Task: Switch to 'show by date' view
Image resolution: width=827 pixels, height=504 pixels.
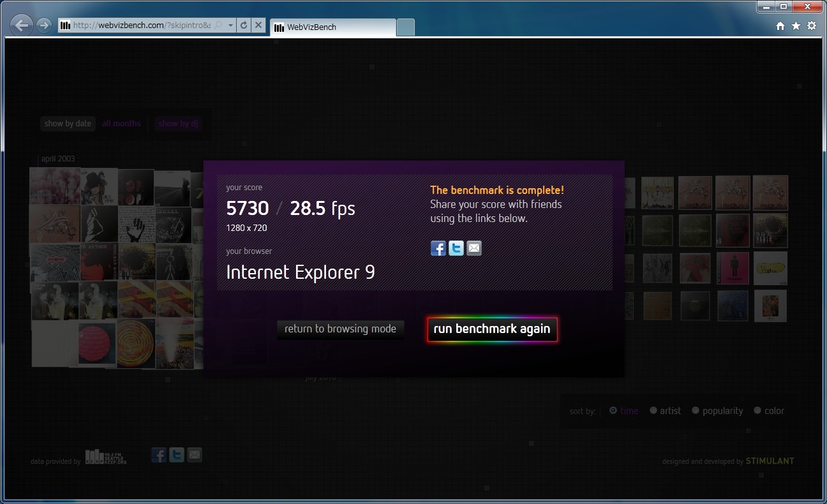Action: pyautogui.click(x=68, y=123)
